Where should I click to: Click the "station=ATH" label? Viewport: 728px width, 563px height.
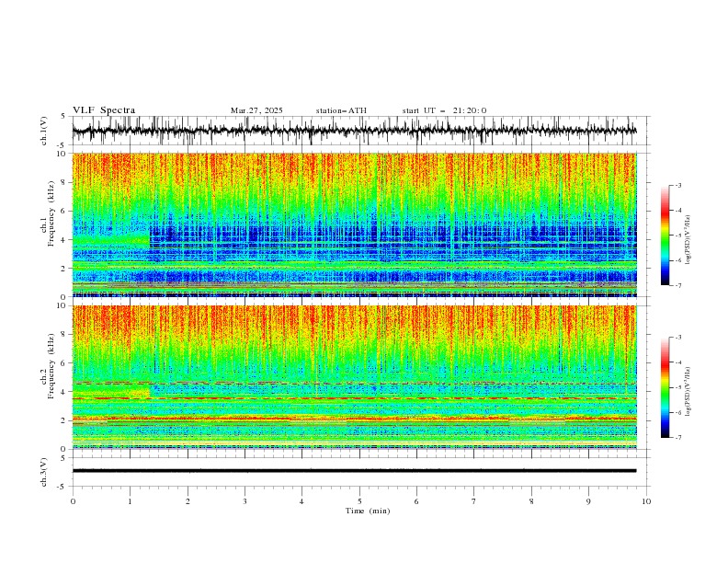pyautogui.click(x=341, y=110)
